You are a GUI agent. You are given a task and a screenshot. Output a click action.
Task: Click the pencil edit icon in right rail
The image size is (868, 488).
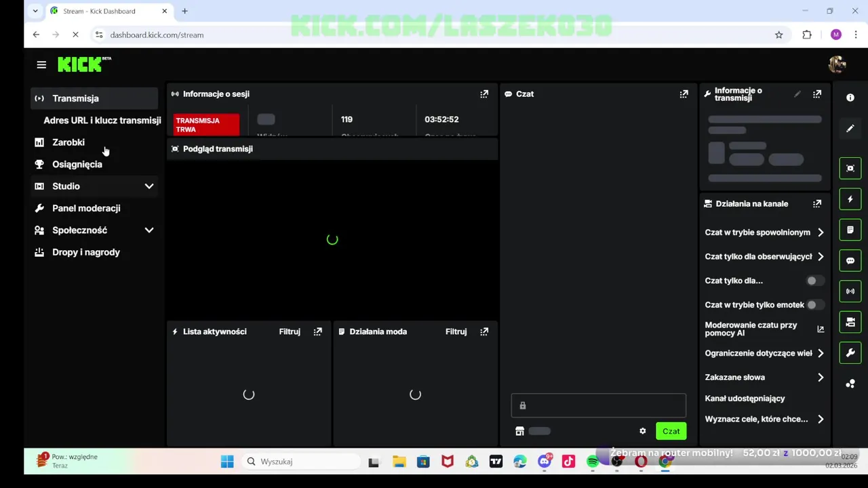click(x=850, y=128)
